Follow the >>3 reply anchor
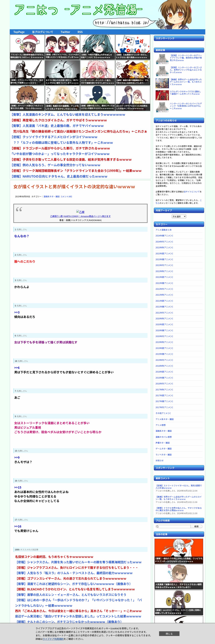The width and height of the screenshot is (215, 644). 17,312
